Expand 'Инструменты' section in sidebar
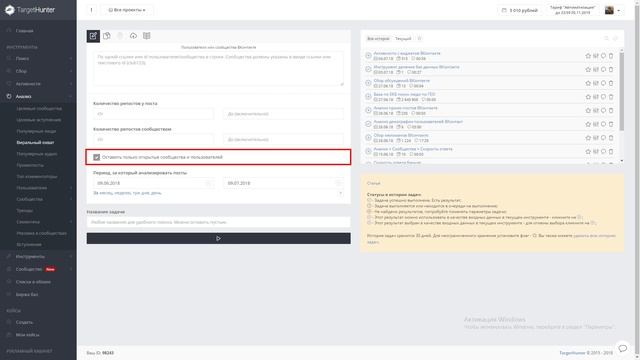 tap(38, 256)
